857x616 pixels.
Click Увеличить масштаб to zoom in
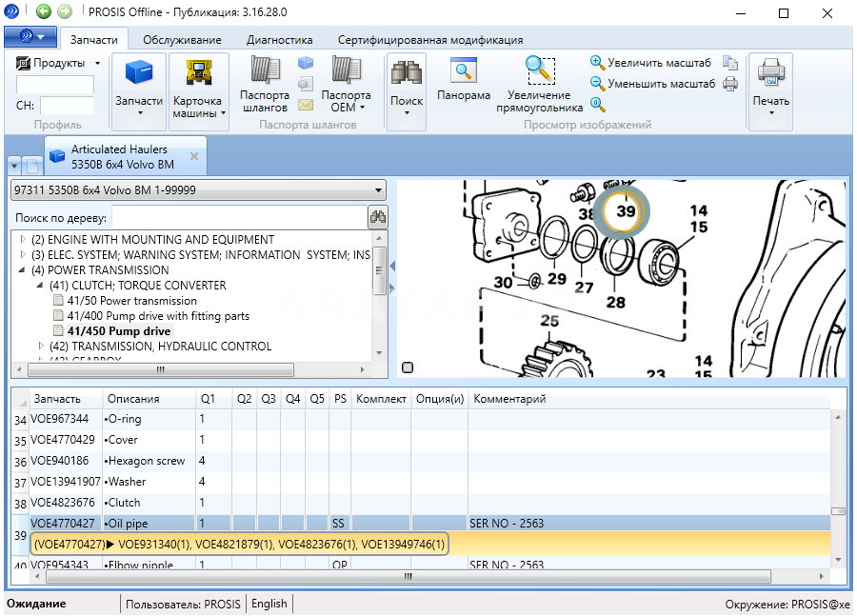click(650, 63)
